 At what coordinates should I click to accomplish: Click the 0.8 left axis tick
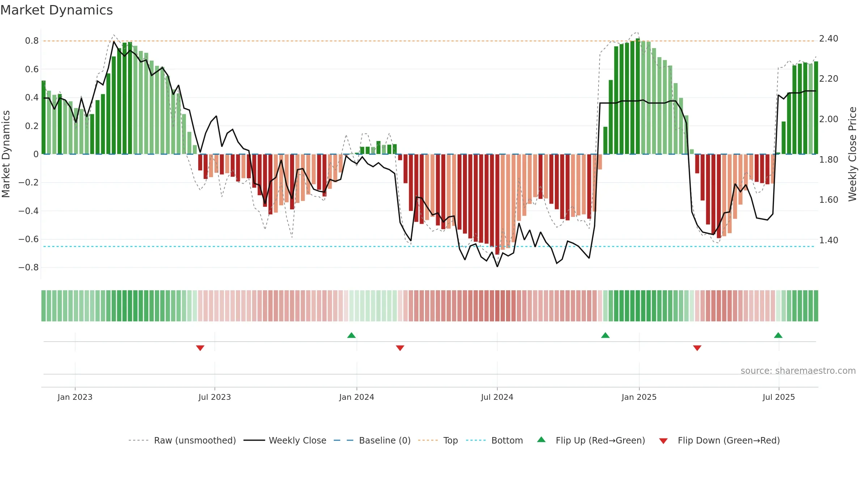(32, 41)
